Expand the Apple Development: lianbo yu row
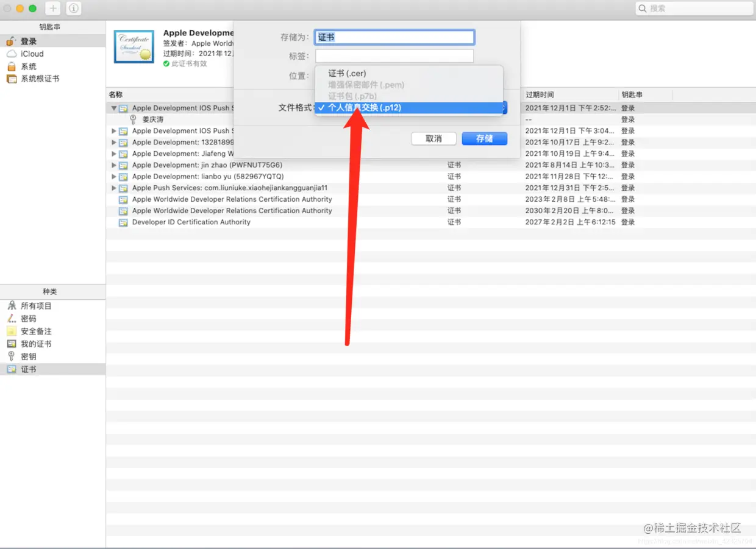The image size is (756, 549). [x=113, y=177]
